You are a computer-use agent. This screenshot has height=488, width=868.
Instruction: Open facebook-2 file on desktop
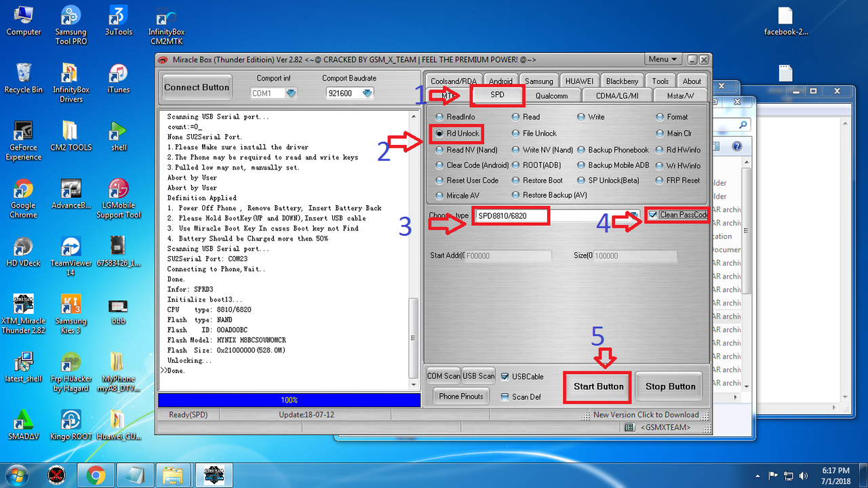[786, 20]
